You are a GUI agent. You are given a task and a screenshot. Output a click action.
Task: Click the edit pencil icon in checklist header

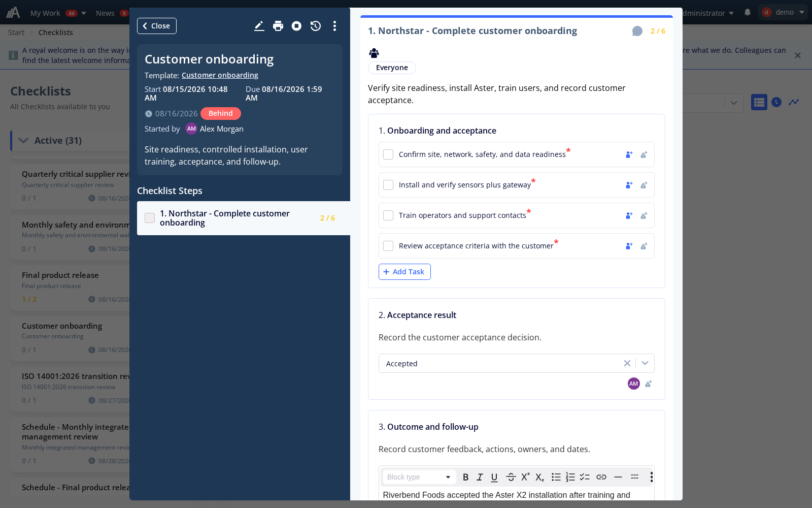tap(259, 26)
